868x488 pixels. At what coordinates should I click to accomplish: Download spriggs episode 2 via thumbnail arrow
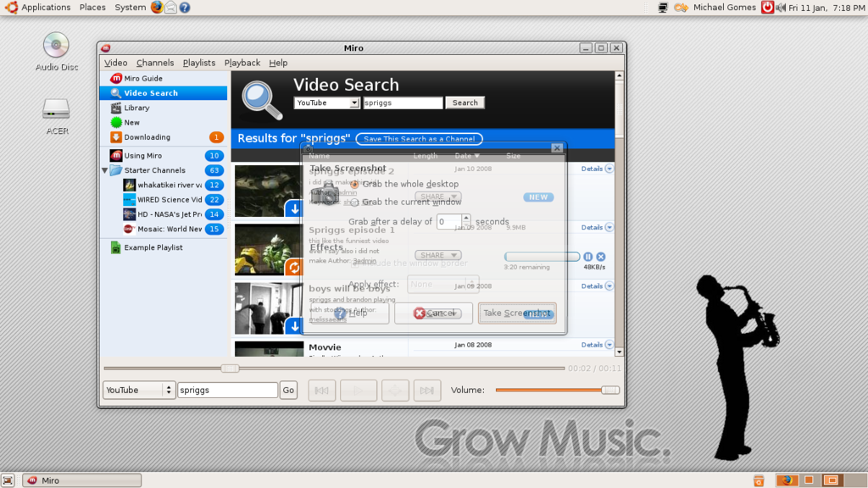pos(294,209)
